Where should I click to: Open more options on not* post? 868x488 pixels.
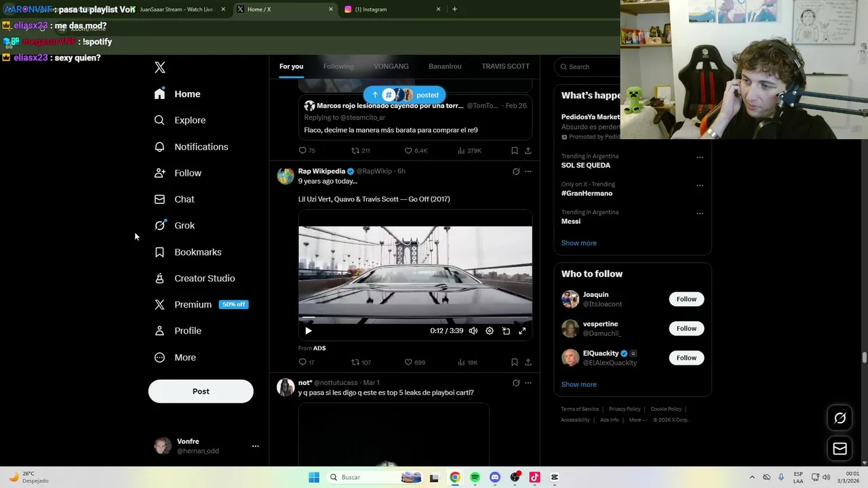point(528,383)
